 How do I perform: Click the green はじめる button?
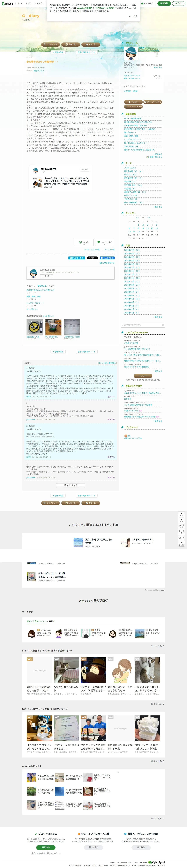tap(46, 847)
